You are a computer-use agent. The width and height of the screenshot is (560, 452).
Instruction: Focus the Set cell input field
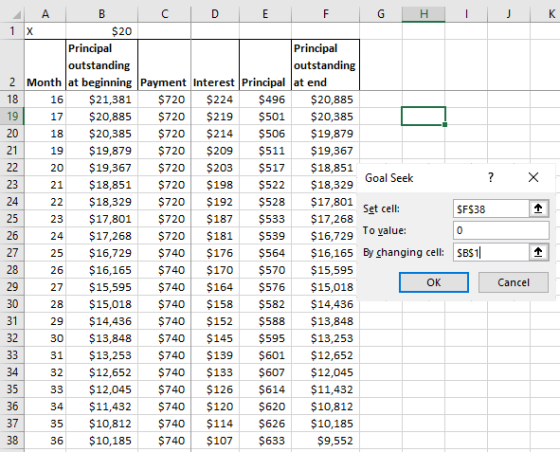point(491,209)
